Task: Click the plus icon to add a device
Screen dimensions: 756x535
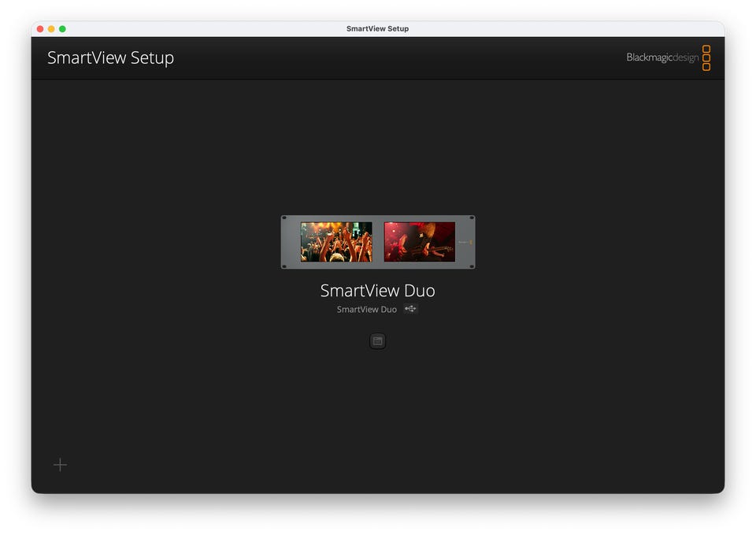Action: coord(61,465)
